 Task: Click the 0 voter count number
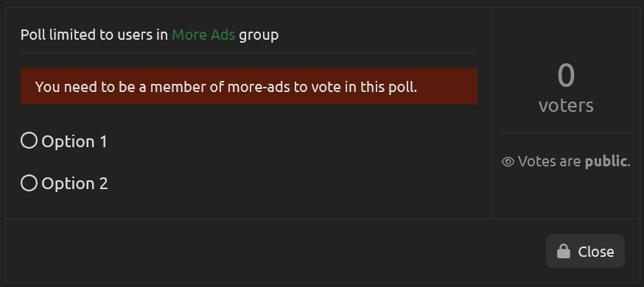[x=566, y=76]
